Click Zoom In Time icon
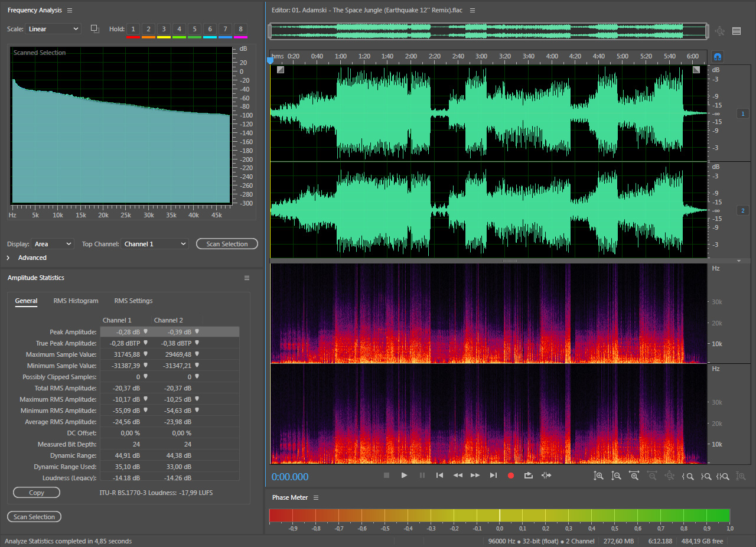Image resolution: width=756 pixels, height=547 pixels. pyautogui.click(x=634, y=476)
